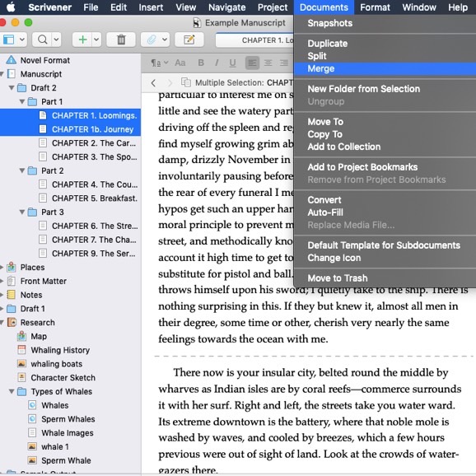Click the paperclip Insert attachment icon
The height and width of the screenshot is (476, 476).
pyautogui.click(x=152, y=40)
